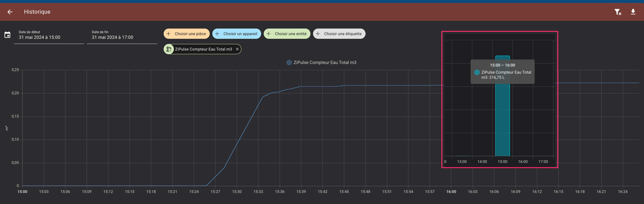Open Choisir une pièce picker
The height and width of the screenshot is (204, 644).
pos(190,34)
